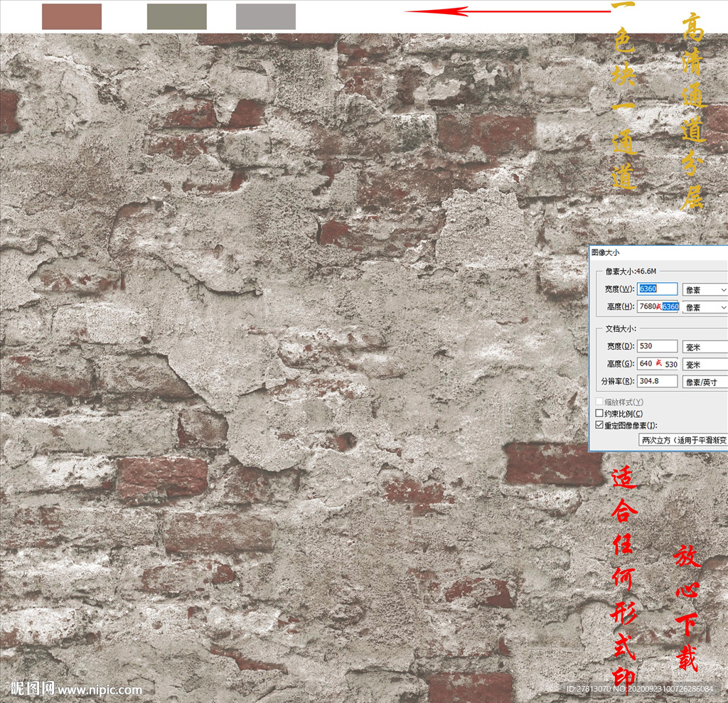Open the pixel width unit dropdown

(x=705, y=290)
